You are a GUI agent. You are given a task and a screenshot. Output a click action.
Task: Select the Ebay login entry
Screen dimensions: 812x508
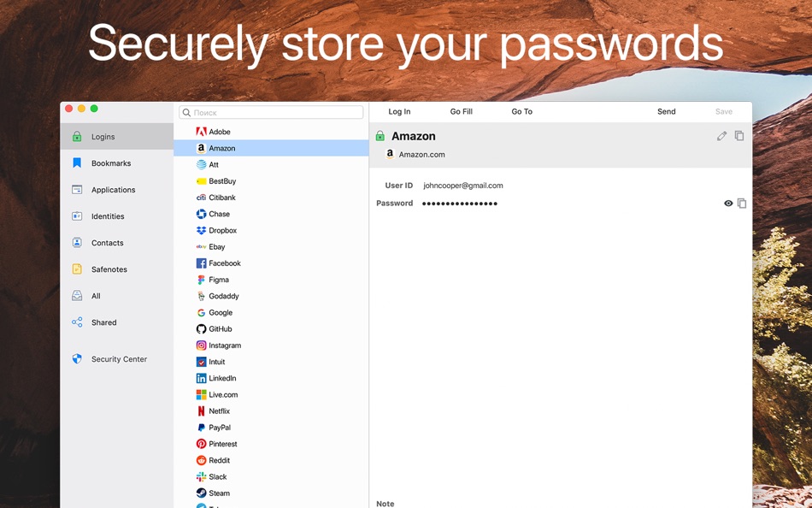click(271, 247)
